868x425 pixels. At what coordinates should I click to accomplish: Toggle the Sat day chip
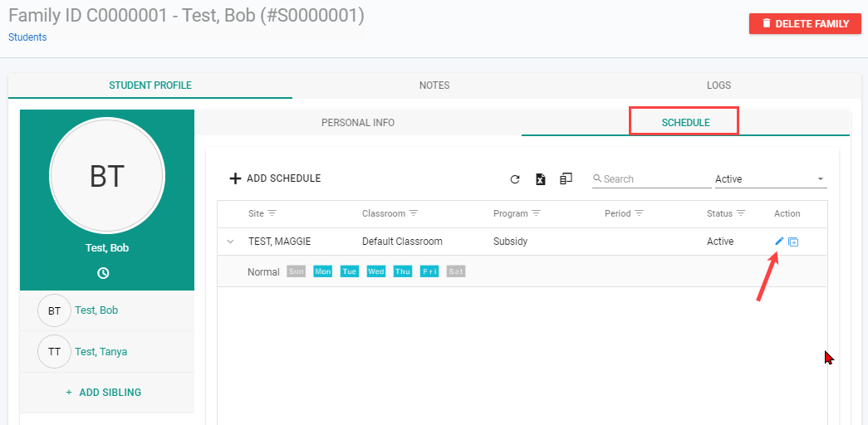(456, 271)
